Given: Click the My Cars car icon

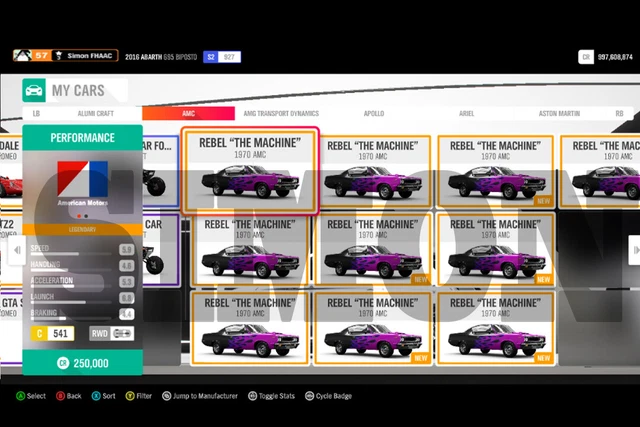Looking at the screenshot, I should pos(34,90).
